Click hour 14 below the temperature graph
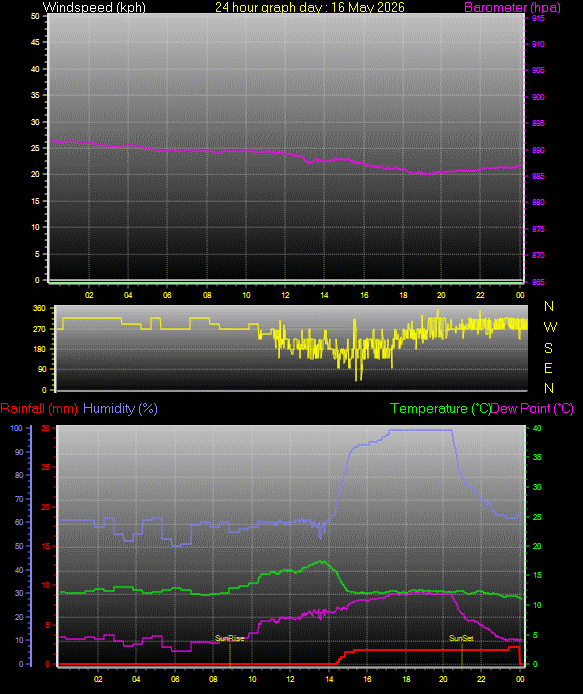This screenshot has height=694, width=583. 329,679
